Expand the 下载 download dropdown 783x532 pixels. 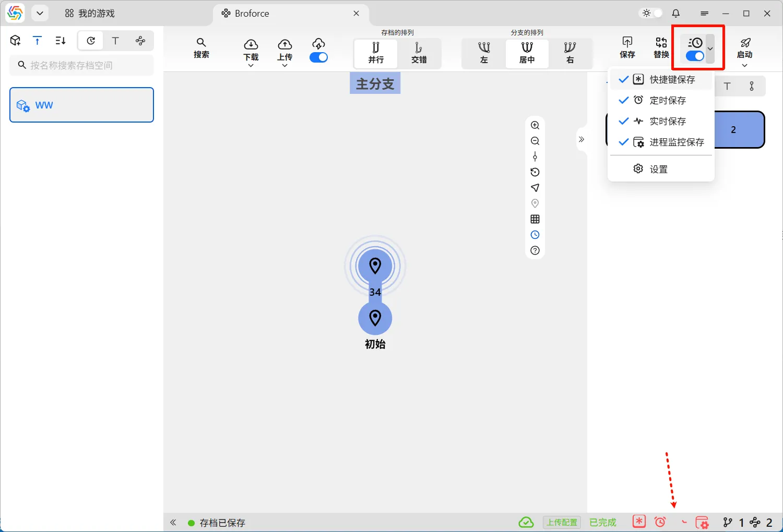pos(251,65)
